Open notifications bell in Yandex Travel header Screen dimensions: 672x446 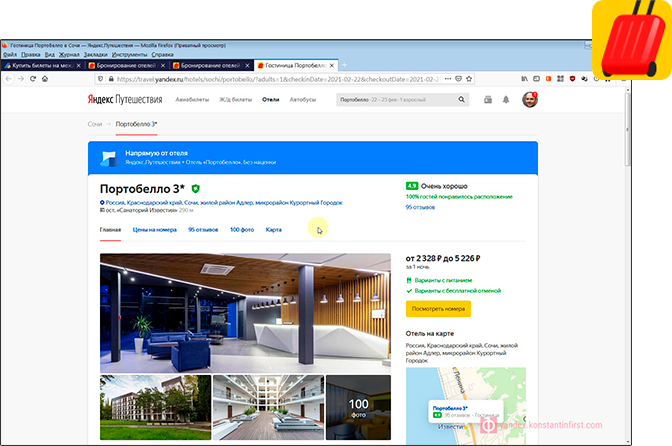[x=506, y=99]
